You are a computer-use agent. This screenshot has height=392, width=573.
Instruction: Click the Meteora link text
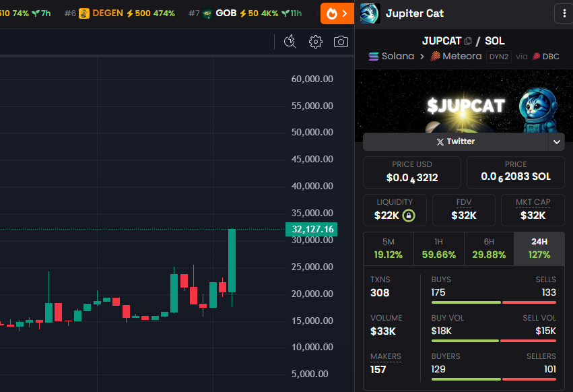tap(462, 57)
